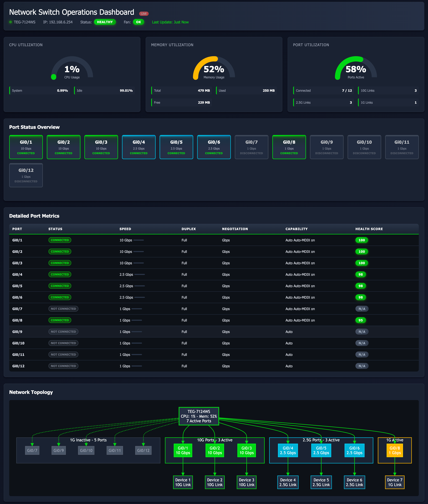The height and width of the screenshot is (504, 428).
Task: Select the Gi0/5 row in metrics table
Action: tap(214, 286)
